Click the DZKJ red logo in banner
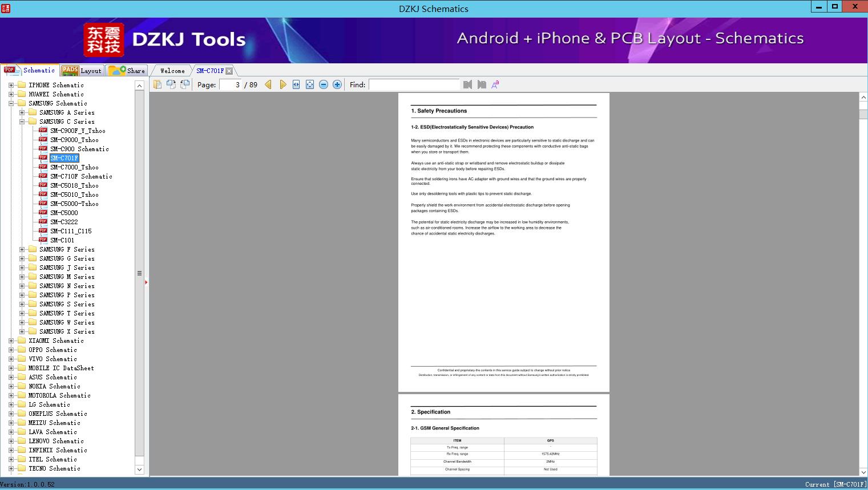This screenshot has height=490, width=868. tap(103, 40)
